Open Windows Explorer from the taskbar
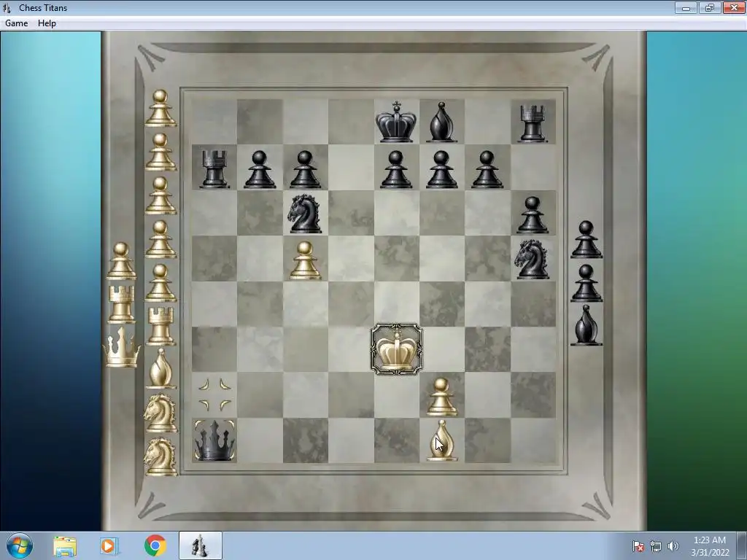Image resolution: width=747 pixels, height=560 pixels. (65, 546)
